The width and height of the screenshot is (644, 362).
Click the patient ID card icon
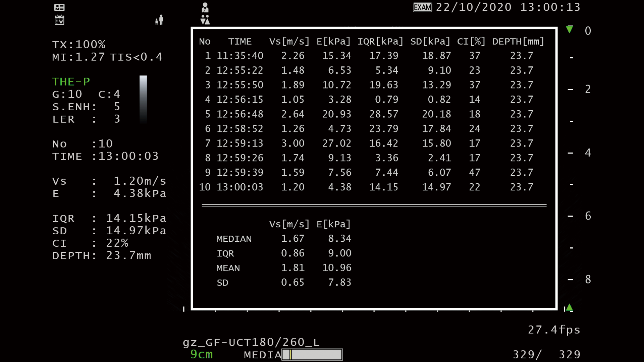coord(59,7)
